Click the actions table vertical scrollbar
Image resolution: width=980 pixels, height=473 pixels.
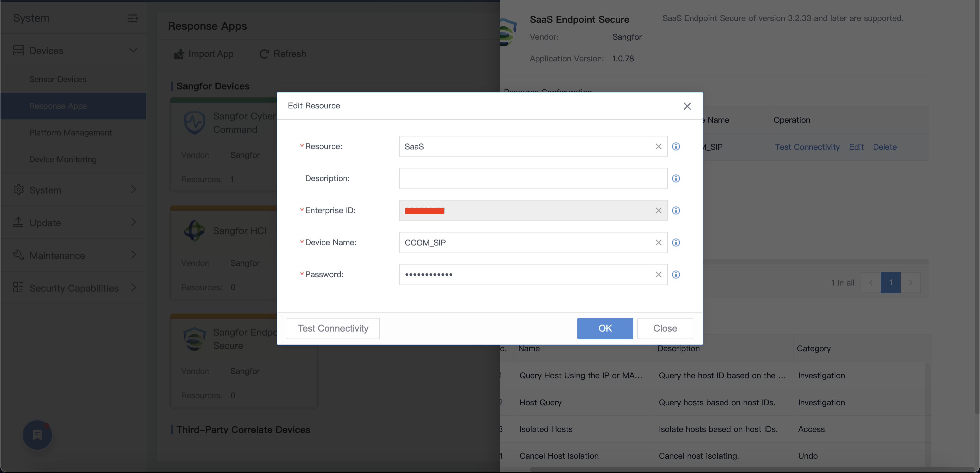(x=928, y=414)
